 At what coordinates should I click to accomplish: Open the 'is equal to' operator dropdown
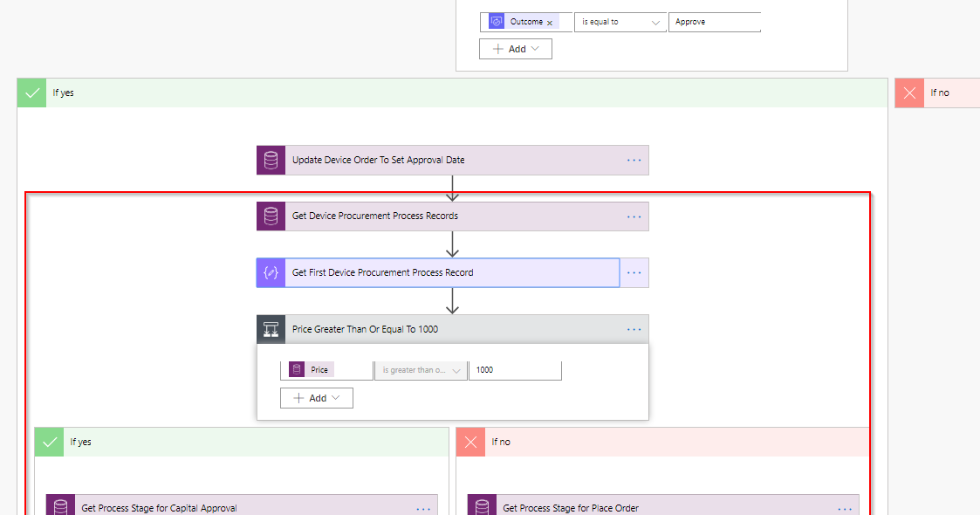(620, 21)
